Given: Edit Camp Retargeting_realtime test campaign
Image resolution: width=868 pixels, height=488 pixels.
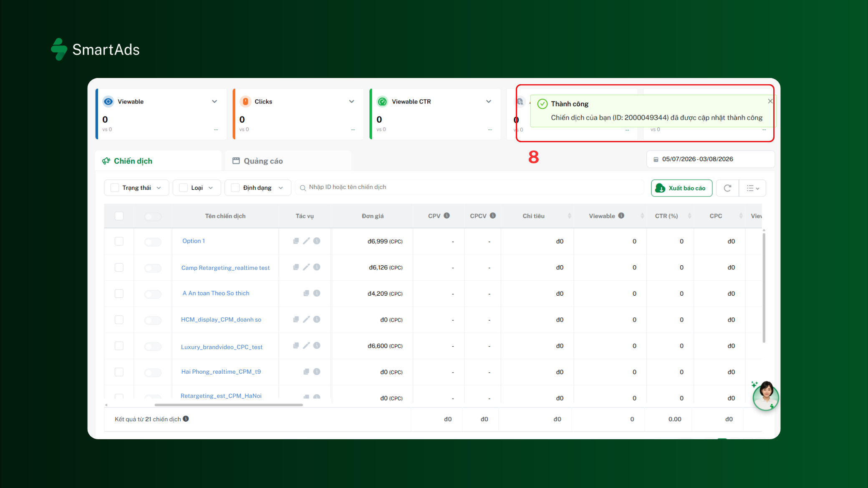Looking at the screenshot, I should pyautogui.click(x=306, y=267).
